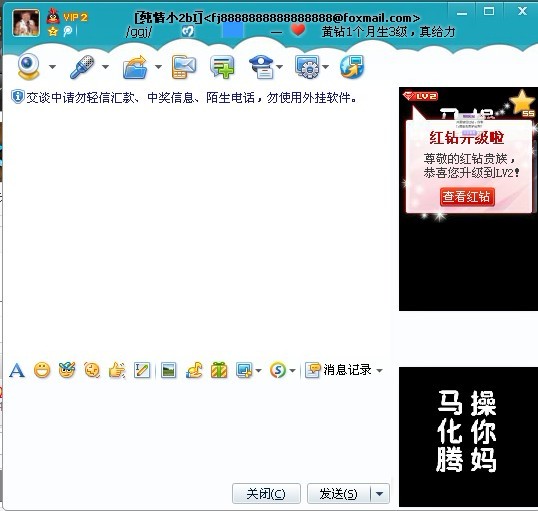This screenshot has width=538, height=511.
Task: Click the 马化腾 bottom avatar image
Action: pos(468,437)
